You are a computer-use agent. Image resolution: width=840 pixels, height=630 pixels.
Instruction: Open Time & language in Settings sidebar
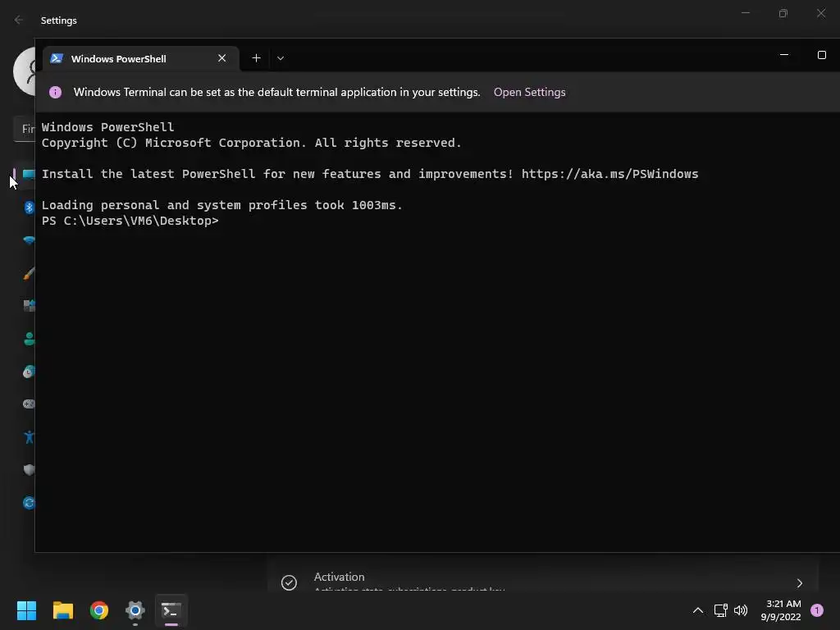[29, 372]
